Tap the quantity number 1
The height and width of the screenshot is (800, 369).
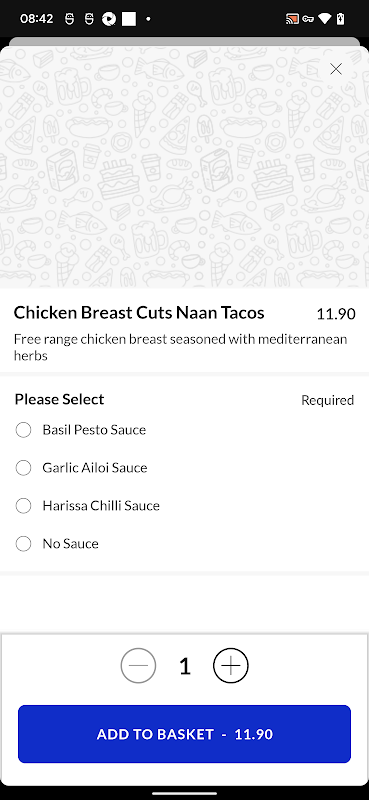click(185, 666)
